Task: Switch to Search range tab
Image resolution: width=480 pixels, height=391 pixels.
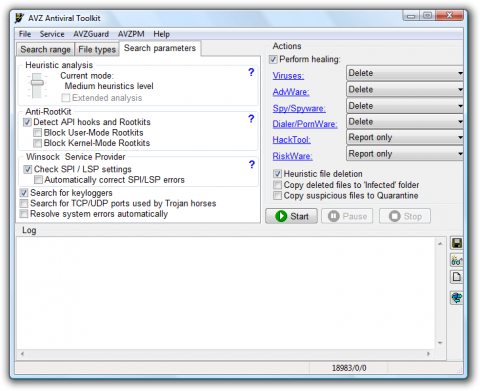Action: pos(46,50)
